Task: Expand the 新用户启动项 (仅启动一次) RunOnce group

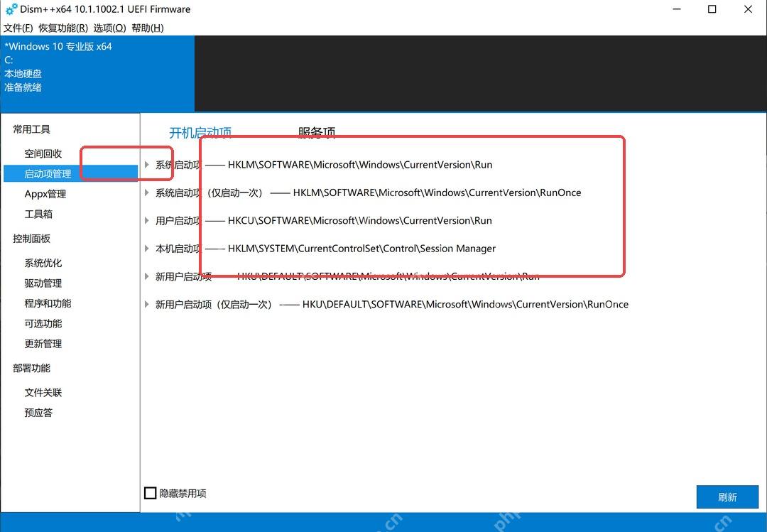Action: [147, 304]
